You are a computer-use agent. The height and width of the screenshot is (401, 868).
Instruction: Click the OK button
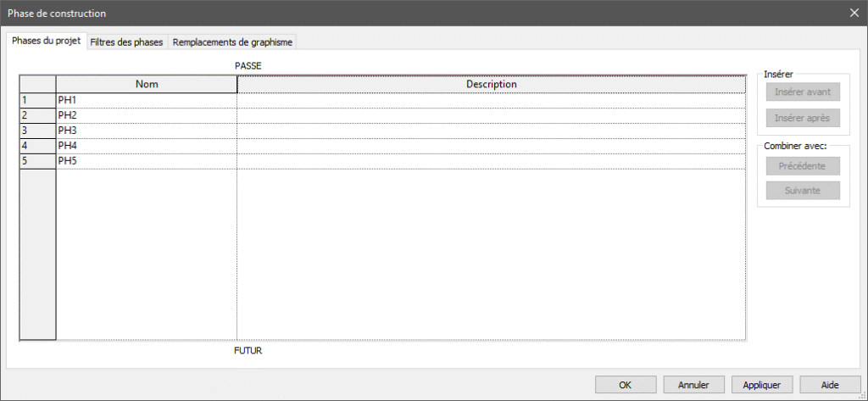[x=626, y=384]
